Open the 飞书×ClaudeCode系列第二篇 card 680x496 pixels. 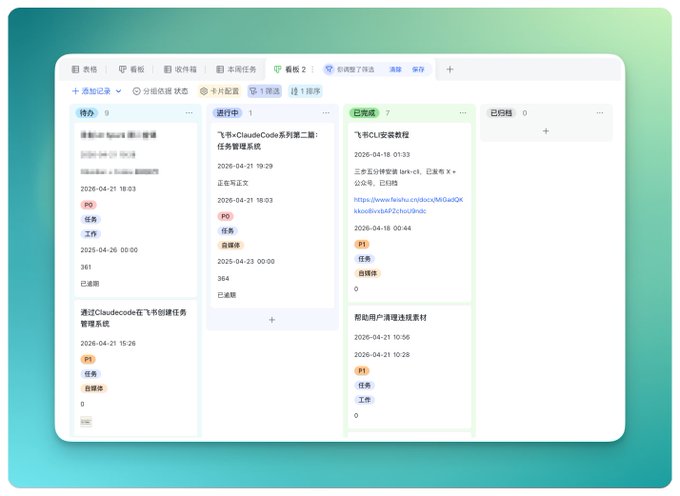tap(272, 215)
